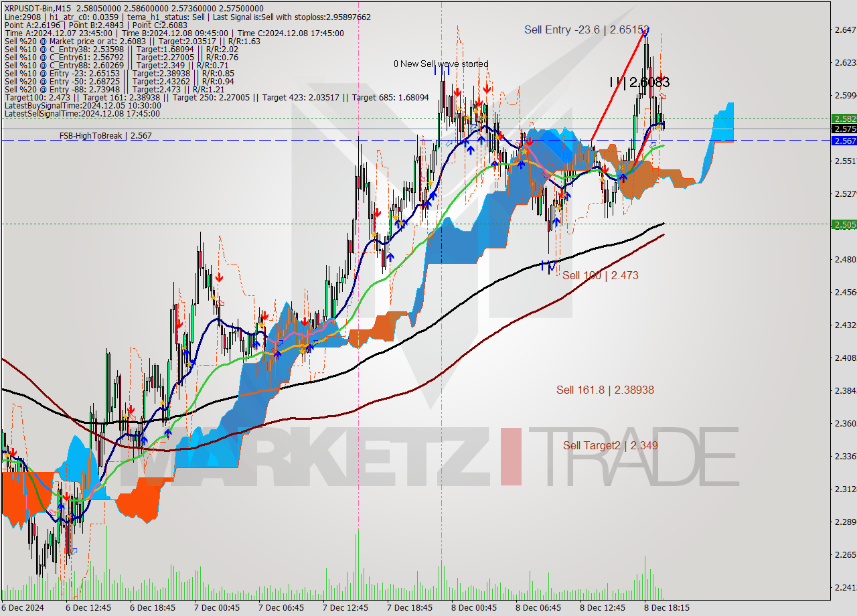Screen dimensions: 857x616
Task: Click the LatestBuySignalTime text line
Action: point(82,105)
